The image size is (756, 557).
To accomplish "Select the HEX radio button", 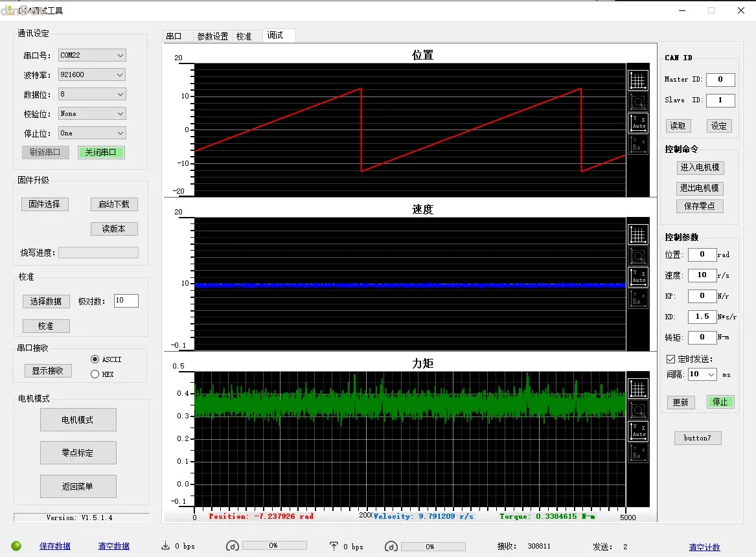I will coord(95,374).
